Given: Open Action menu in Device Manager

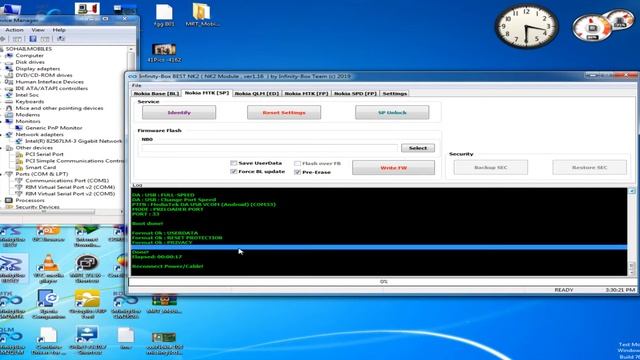Looking at the screenshot, I should (14, 30).
